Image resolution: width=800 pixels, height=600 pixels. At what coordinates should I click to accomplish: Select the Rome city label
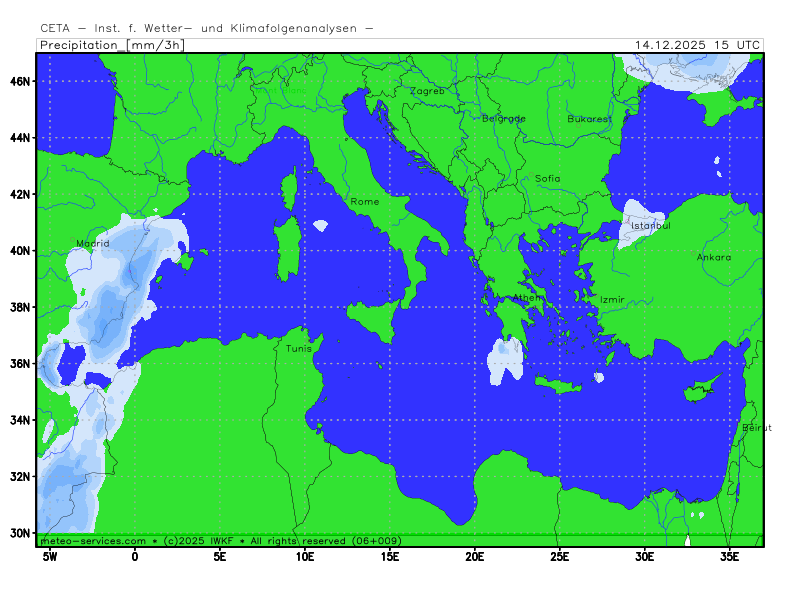tap(365, 201)
